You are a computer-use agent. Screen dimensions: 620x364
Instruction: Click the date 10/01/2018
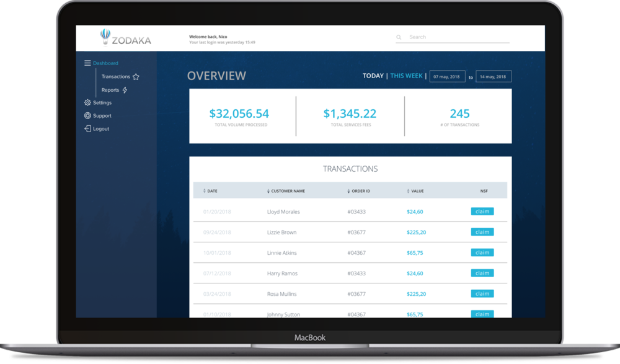click(216, 253)
